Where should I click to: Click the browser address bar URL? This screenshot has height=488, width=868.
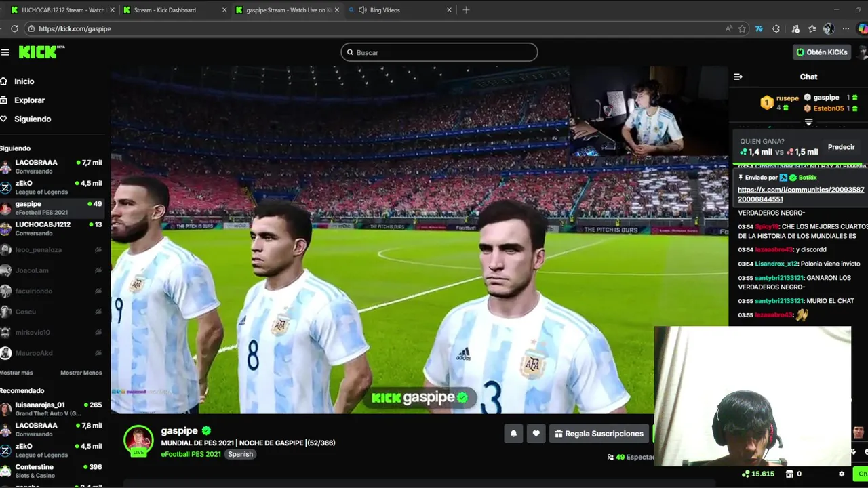(75, 28)
